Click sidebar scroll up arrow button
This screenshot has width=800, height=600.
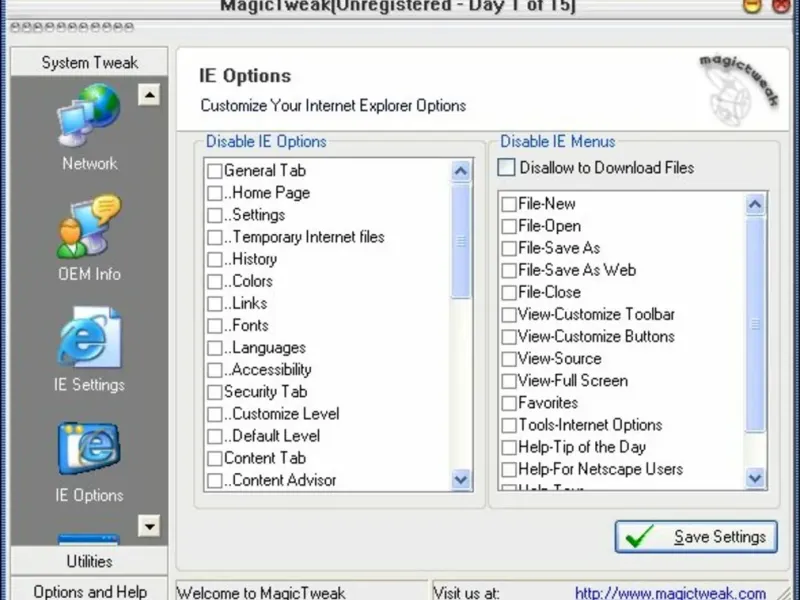click(149, 95)
